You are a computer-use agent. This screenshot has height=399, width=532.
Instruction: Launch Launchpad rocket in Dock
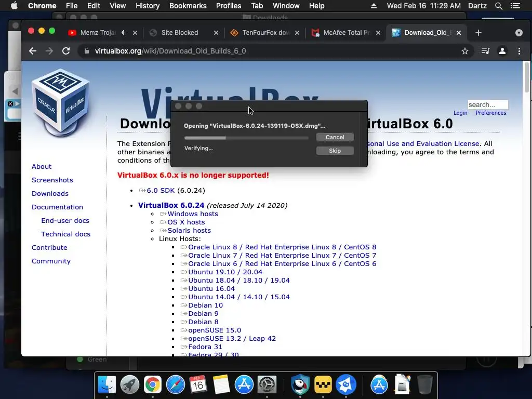129,385
